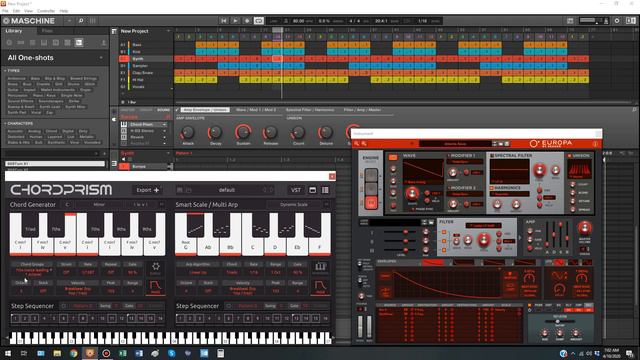This screenshot has height=360, width=640.
Task: Click the Europa info icon
Action: [x=595, y=144]
